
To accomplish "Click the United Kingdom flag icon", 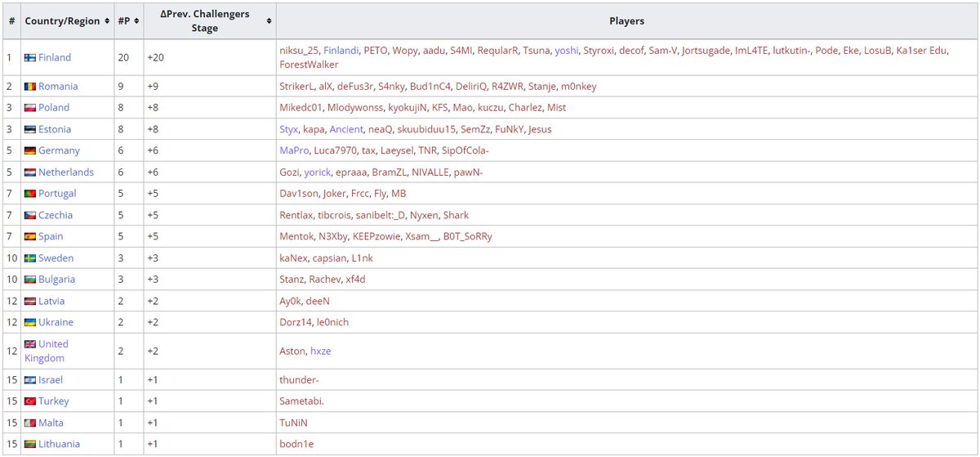I will (x=30, y=344).
